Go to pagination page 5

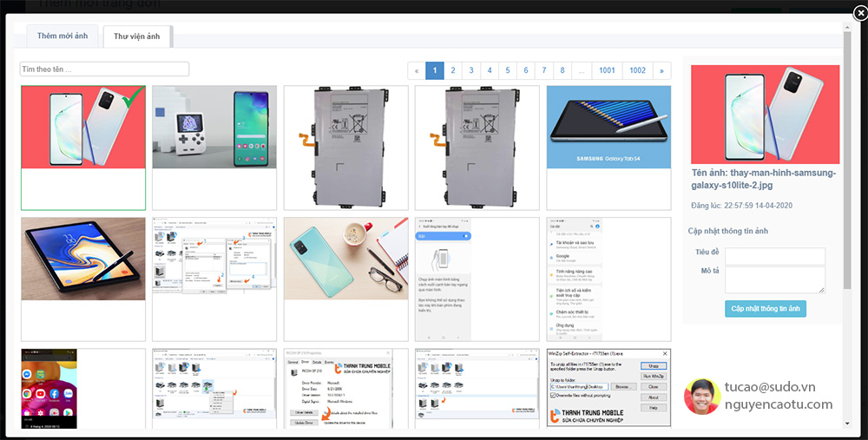508,70
